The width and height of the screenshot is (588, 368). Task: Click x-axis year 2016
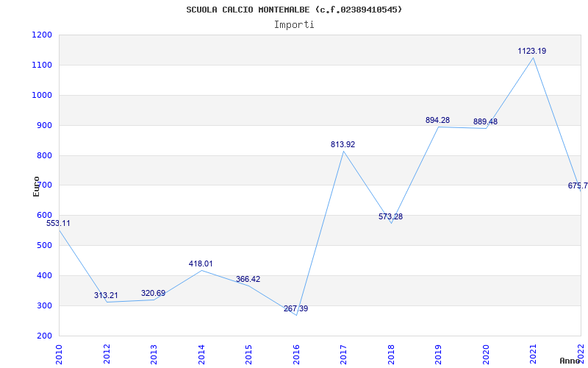coord(296,355)
